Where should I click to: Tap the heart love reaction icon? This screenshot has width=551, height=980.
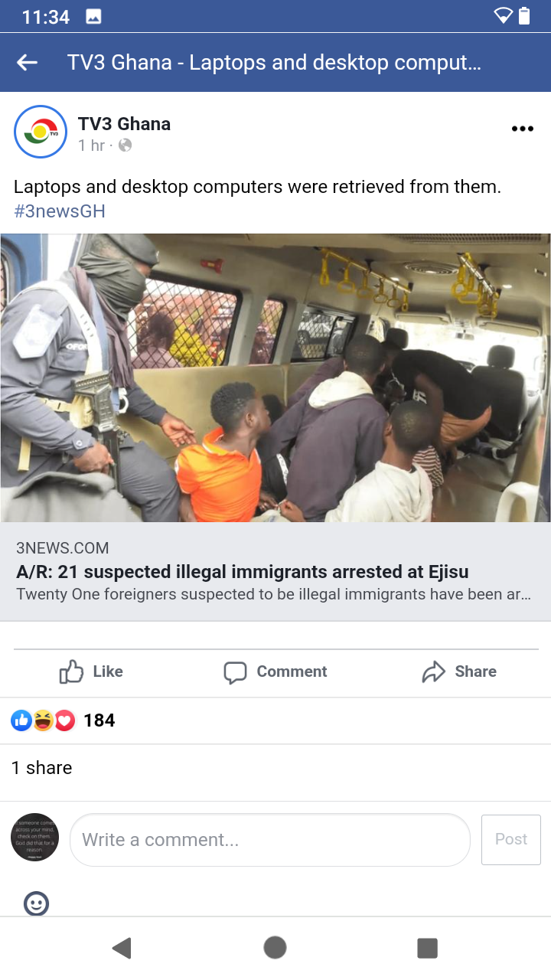(x=65, y=720)
